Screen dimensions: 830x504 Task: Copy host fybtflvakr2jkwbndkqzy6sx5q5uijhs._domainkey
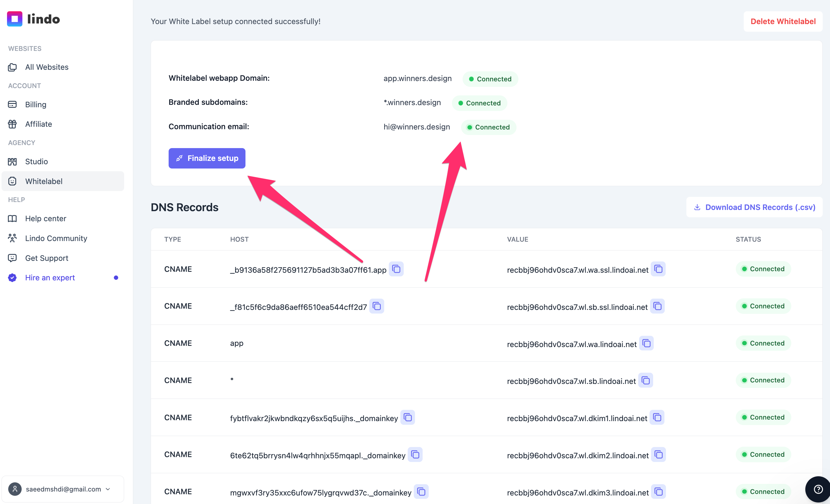(408, 417)
